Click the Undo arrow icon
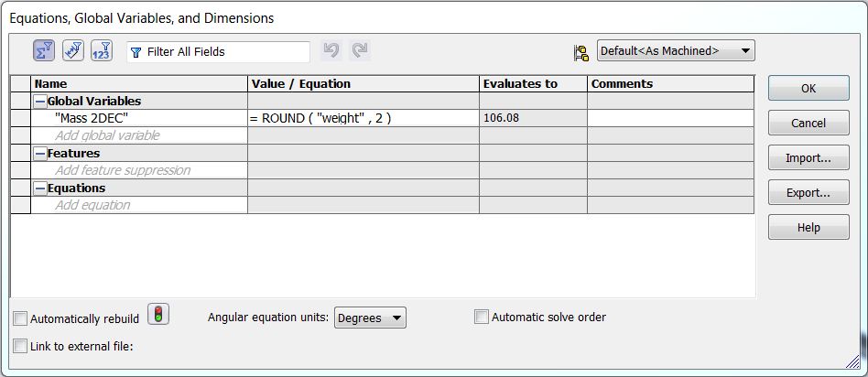 coord(331,50)
